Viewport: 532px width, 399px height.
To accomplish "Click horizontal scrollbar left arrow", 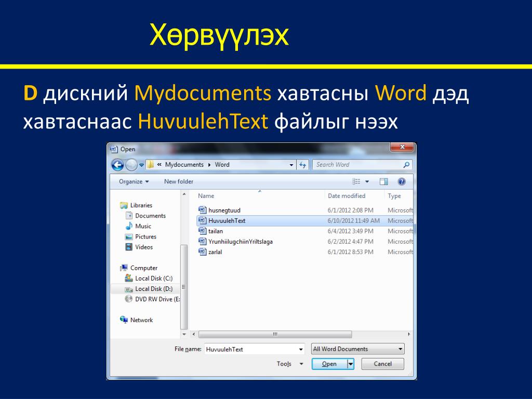I will pyautogui.click(x=193, y=335).
